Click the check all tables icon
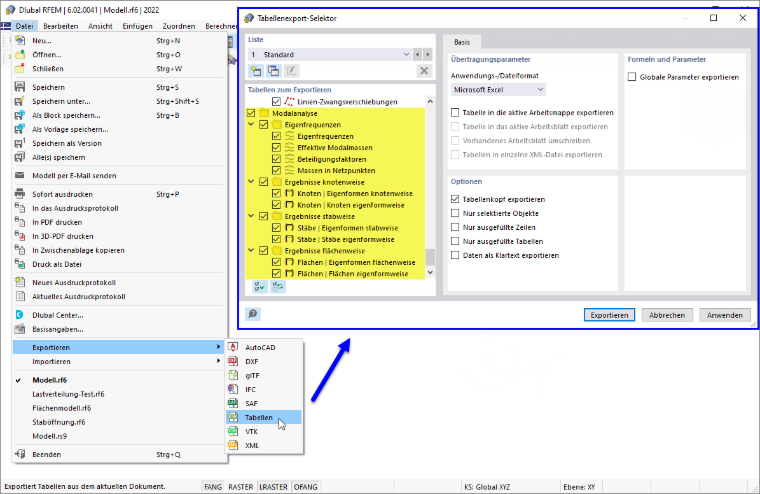Viewport: 760px width, 494px height. (260, 287)
